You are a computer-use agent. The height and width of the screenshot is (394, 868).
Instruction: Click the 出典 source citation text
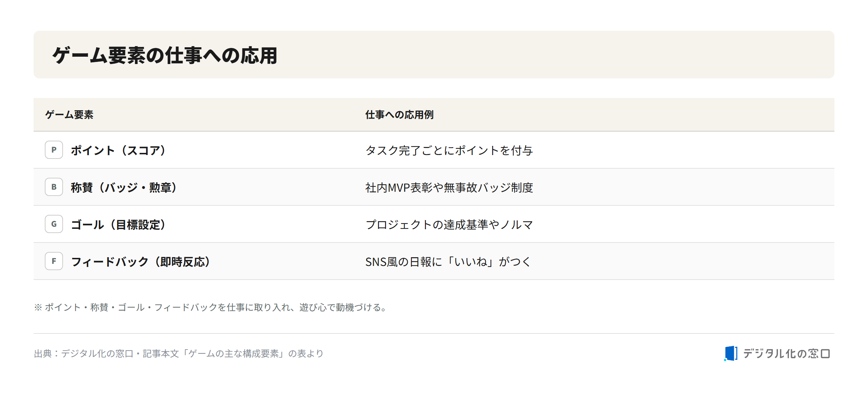pyautogui.click(x=179, y=353)
